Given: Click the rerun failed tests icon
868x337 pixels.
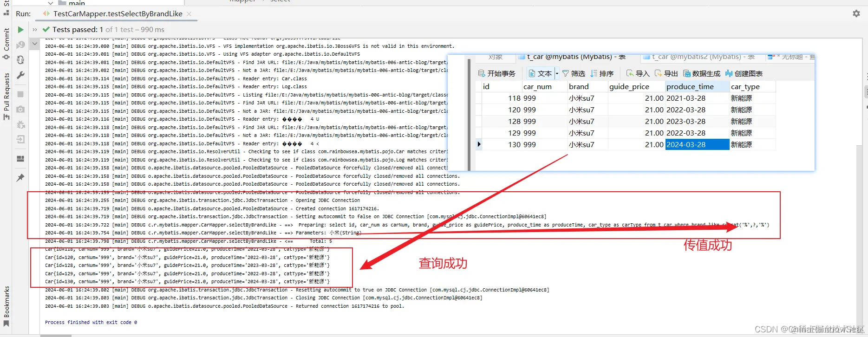Looking at the screenshot, I should (20, 45).
